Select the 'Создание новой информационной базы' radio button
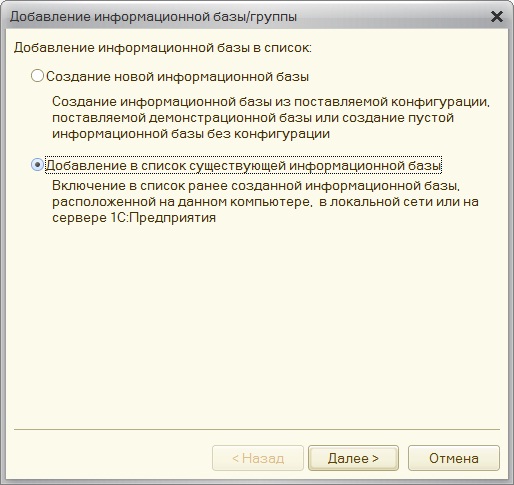The image size is (514, 485). [37, 76]
